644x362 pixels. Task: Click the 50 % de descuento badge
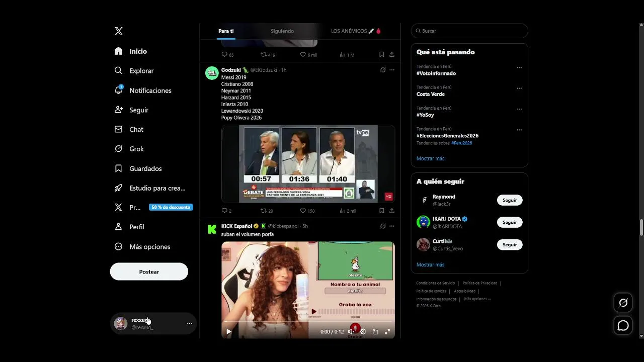tap(171, 207)
